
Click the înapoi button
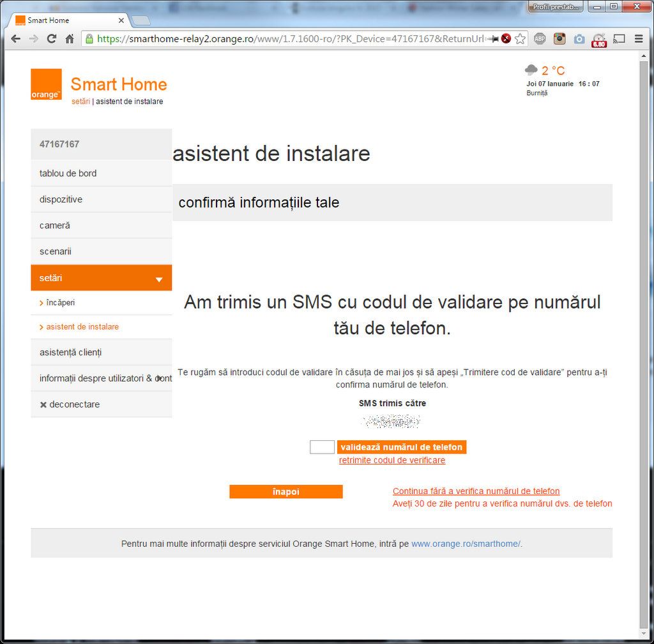[x=286, y=492]
